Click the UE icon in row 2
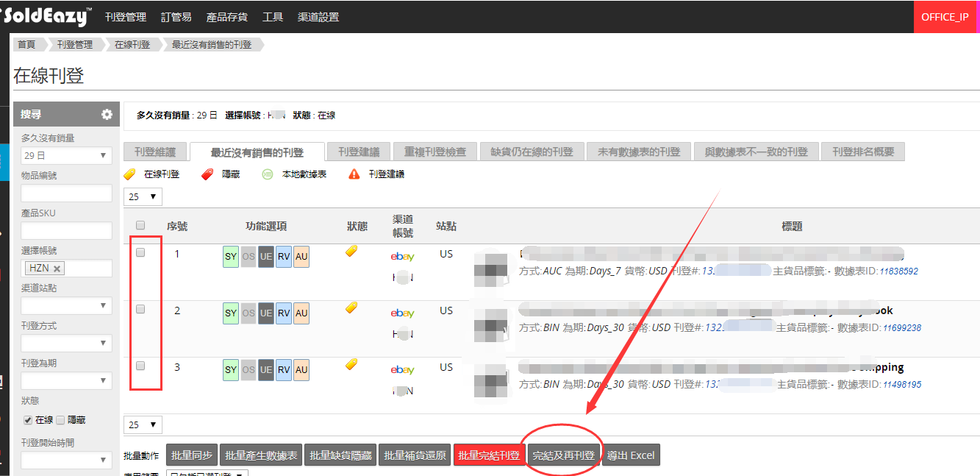Screen dimensions: 980x476 click(x=265, y=313)
